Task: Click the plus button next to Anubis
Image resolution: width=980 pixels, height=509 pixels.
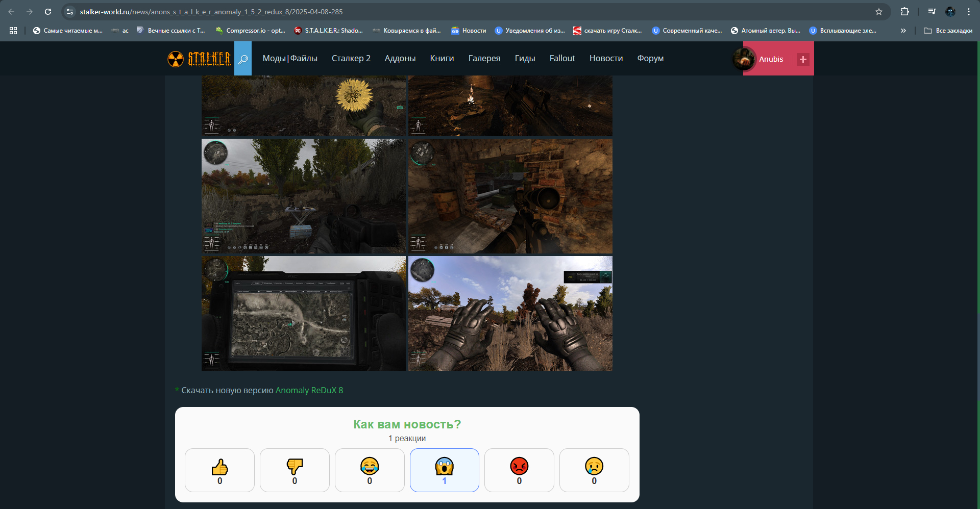Action: click(803, 59)
